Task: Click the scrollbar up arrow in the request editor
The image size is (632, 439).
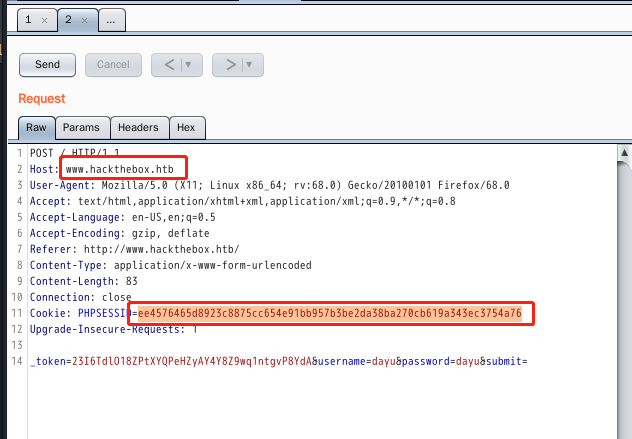Action: pyautogui.click(x=624, y=153)
